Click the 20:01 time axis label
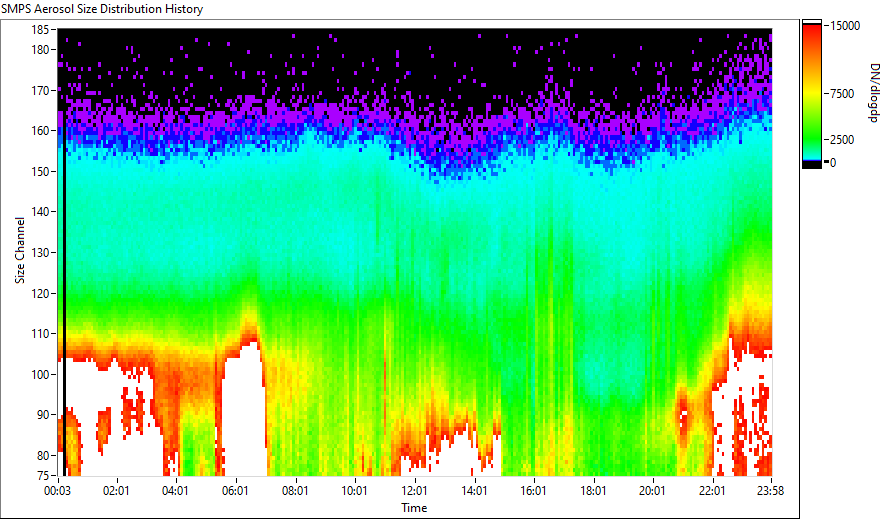884x519 pixels. [x=652, y=491]
